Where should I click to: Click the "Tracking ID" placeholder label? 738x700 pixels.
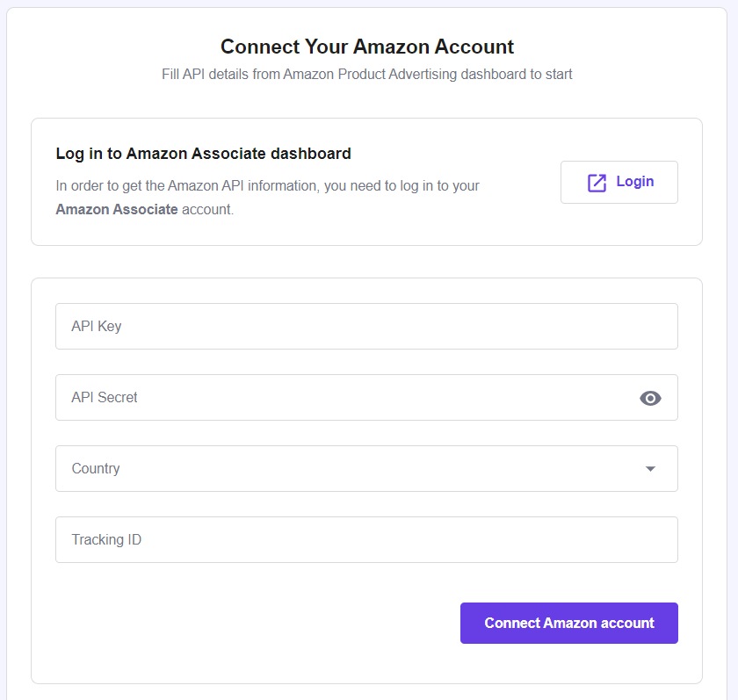(x=106, y=539)
